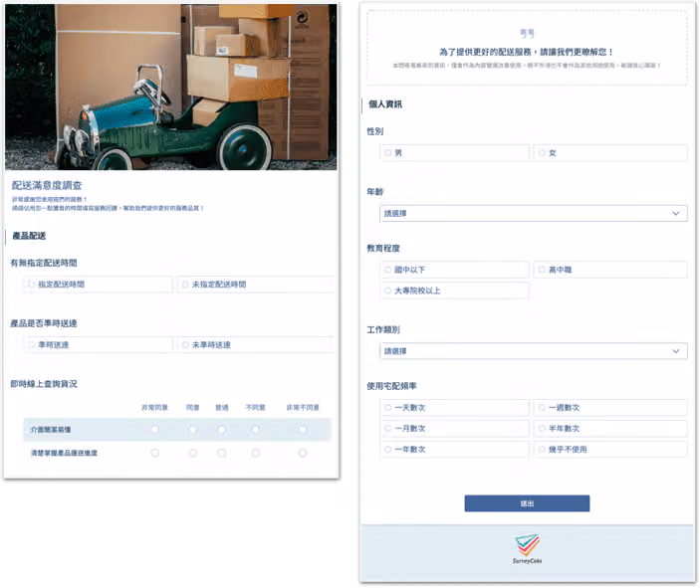Mark 非常同意 for 清楚掌握產品運送進度

[x=155, y=453]
